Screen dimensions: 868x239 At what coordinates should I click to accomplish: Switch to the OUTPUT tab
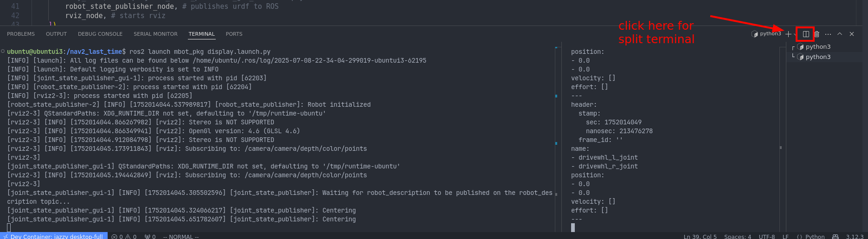pyautogui.click(x=56, y=34)
